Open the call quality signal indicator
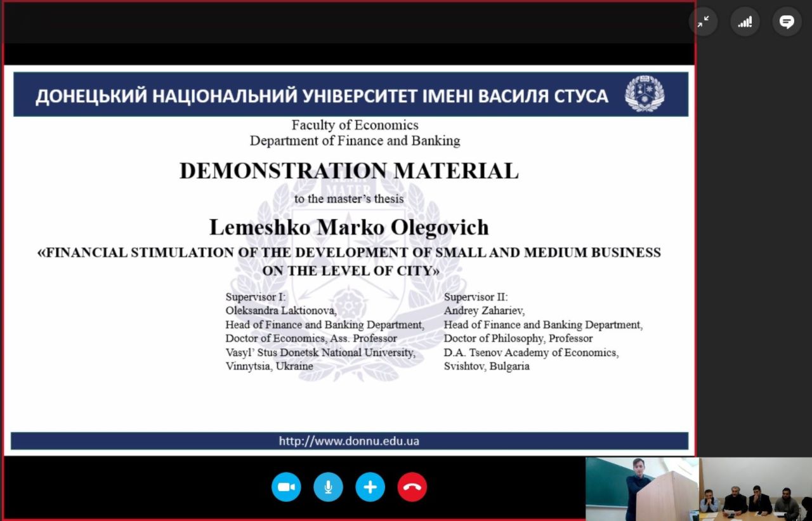812x521 pixels. (x=745, y=22)
